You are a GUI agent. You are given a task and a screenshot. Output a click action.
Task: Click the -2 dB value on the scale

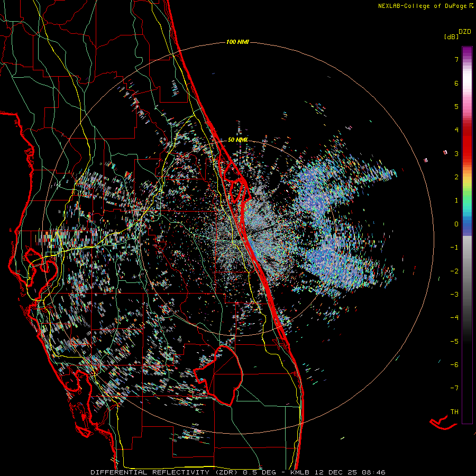(x=454, y=271)
